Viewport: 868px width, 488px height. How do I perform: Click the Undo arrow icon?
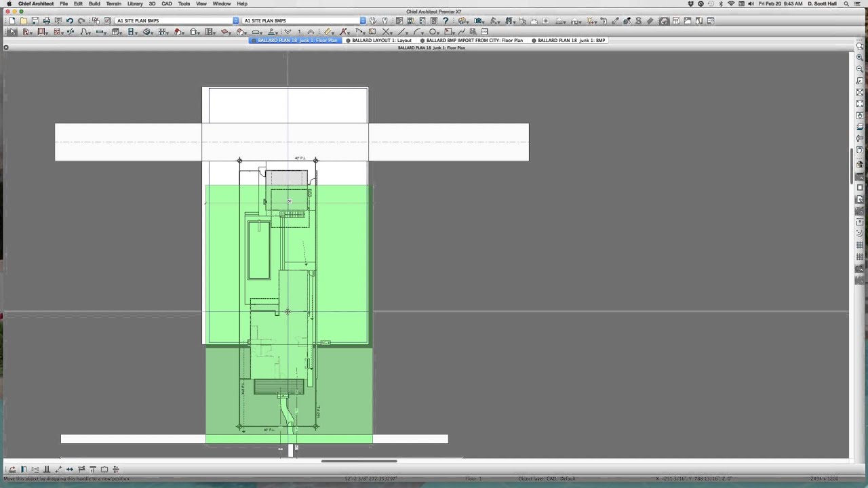[70, 21]
